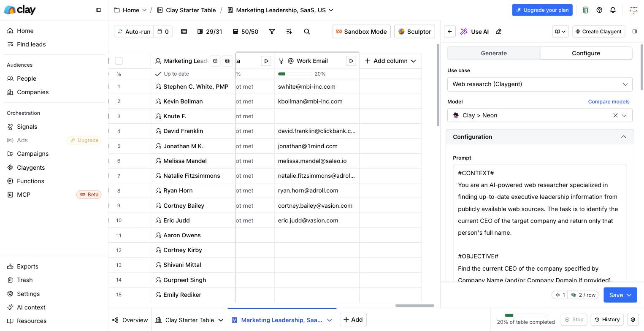
Task: Click the Ads Upgrade badge
Action: [84, 140]
